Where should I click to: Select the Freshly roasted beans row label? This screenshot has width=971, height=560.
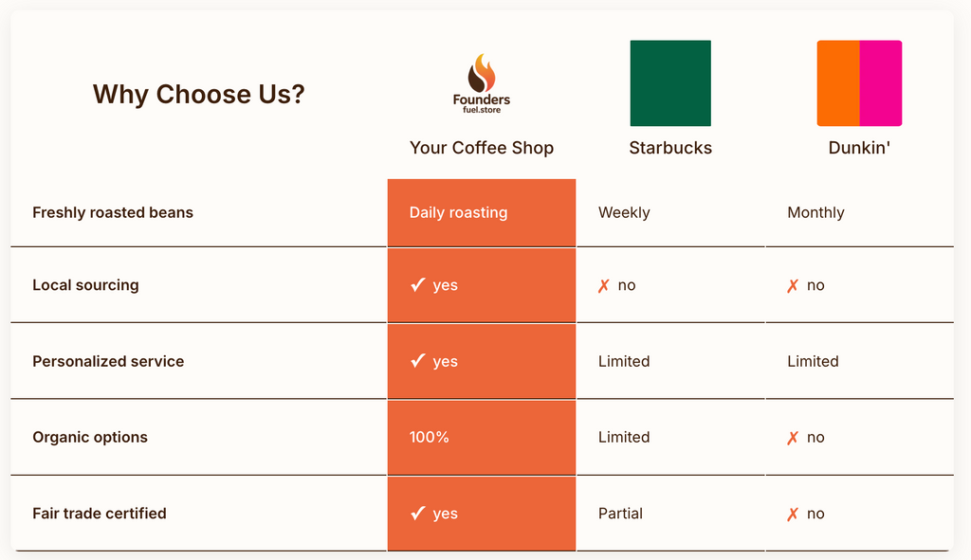tap(113, 212)
